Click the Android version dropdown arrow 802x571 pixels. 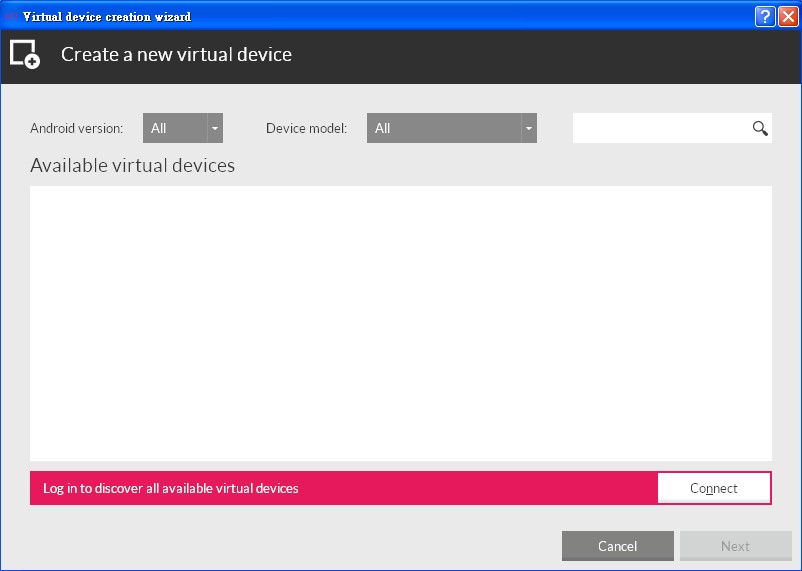coord(214,128)
